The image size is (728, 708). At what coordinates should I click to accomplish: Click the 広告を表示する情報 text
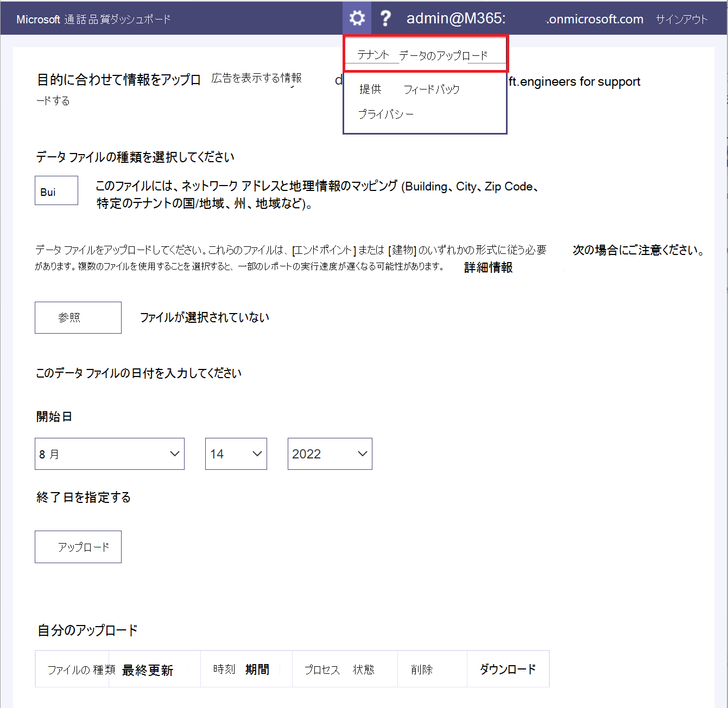pos(256,78)
